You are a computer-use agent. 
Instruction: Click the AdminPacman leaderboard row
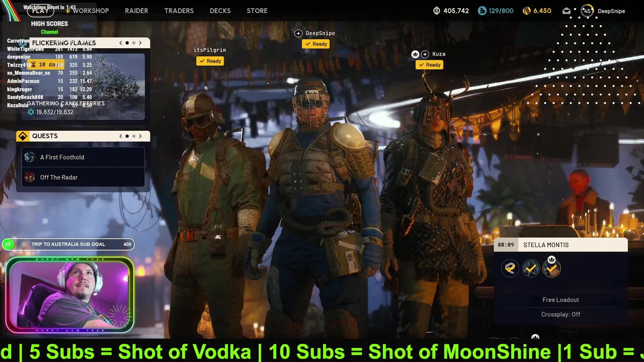pyautogui.click(x=49, y=81)
